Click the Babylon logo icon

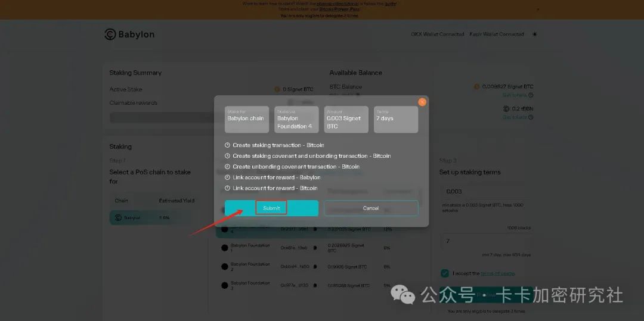coord(110,35)
